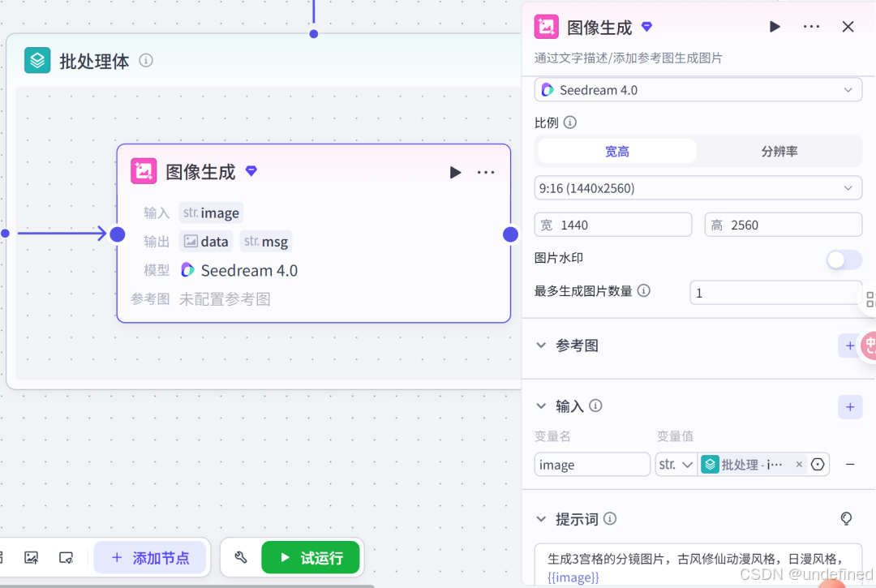Remove the 批处理 variable reference tag
Viewport: 876px width, 588px height.
click(x=799, y=465)
